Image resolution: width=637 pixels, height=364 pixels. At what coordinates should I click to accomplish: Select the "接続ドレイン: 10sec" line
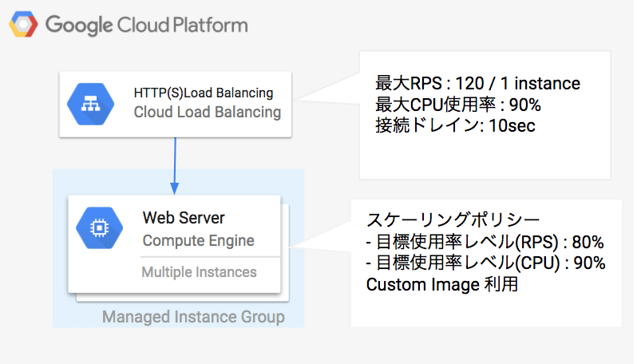[x=455, y=125]
